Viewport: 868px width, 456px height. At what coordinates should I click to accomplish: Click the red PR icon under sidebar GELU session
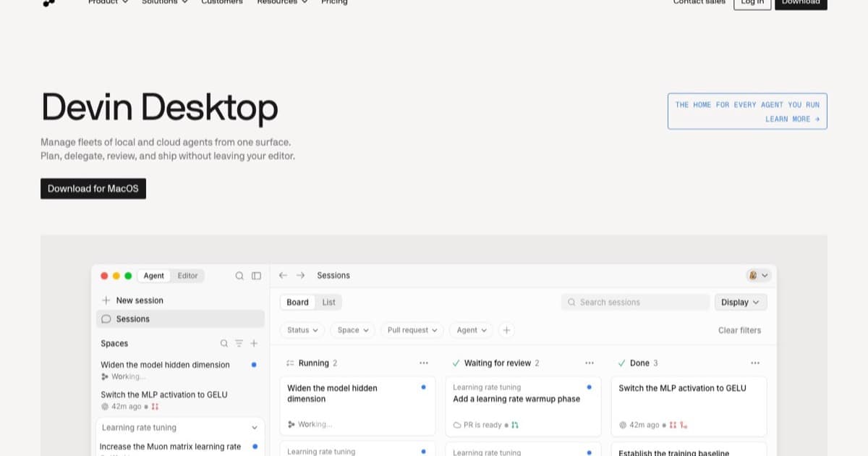click(155, 407)
